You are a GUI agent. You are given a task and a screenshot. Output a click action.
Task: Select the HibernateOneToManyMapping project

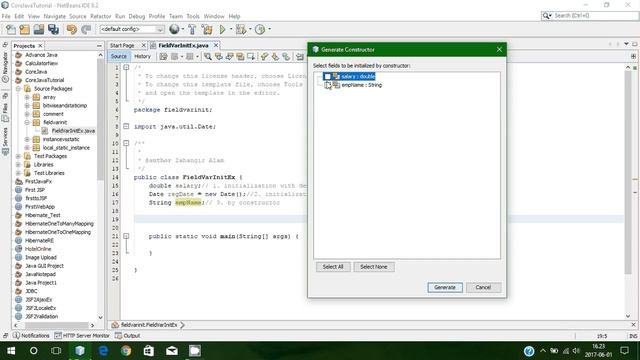tap(59, 224)
